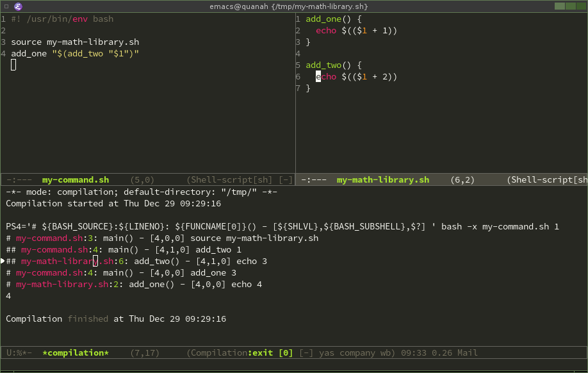588x373 pixels.
Task: Click '$(($1 + 2))' expression in library buffer
Action: [369, 77]
